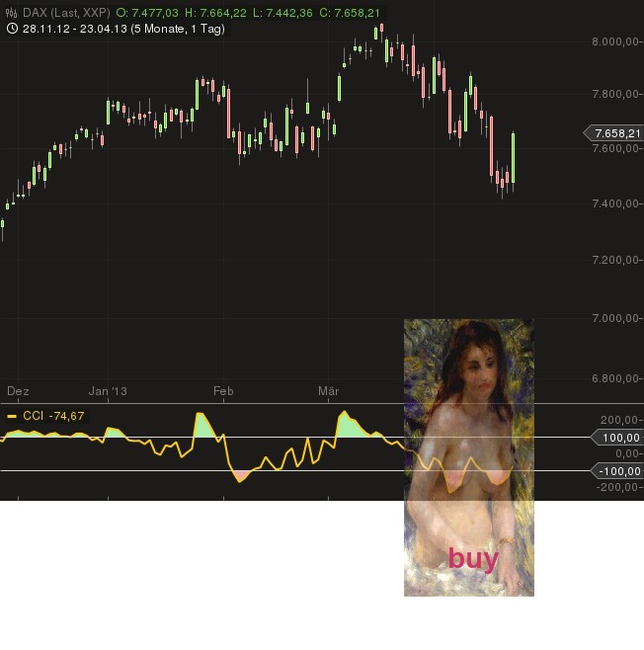Click the yellow CCI legend color marker
This screenshot has height=650, width=644.
point(12,416)
